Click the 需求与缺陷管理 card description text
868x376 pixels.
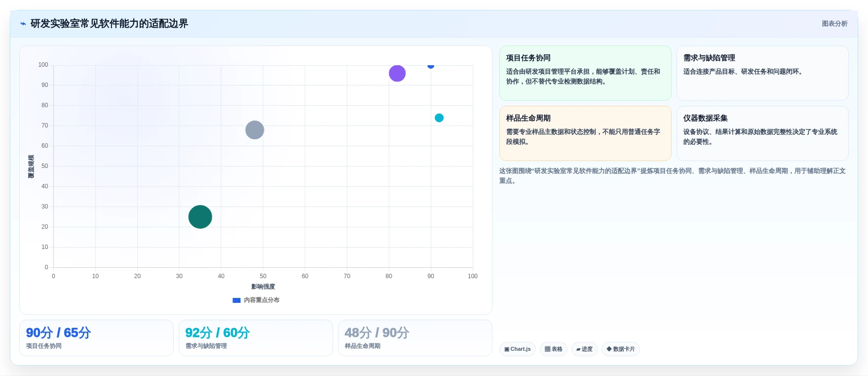pos(744,72)
